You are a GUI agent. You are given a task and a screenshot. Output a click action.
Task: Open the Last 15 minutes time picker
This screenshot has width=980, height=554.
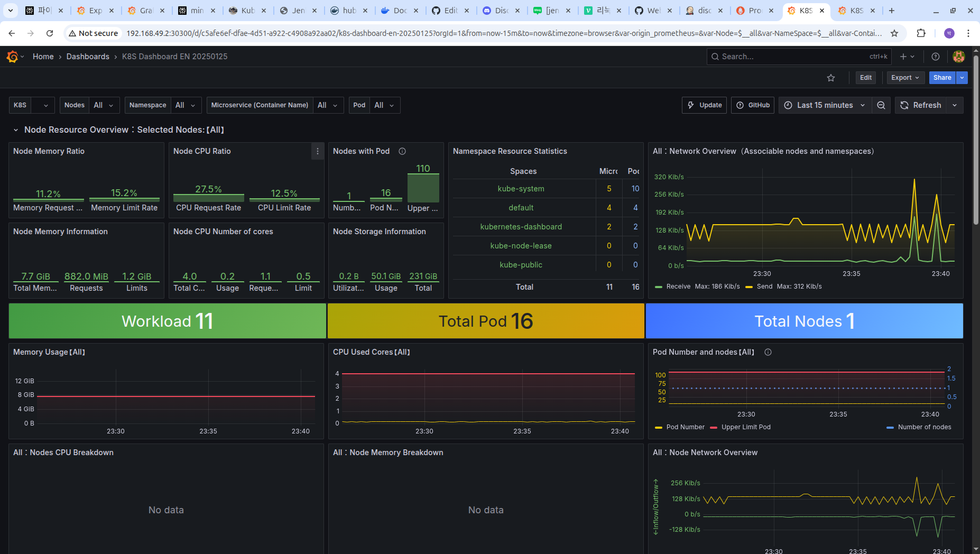(x=825, y=105)
